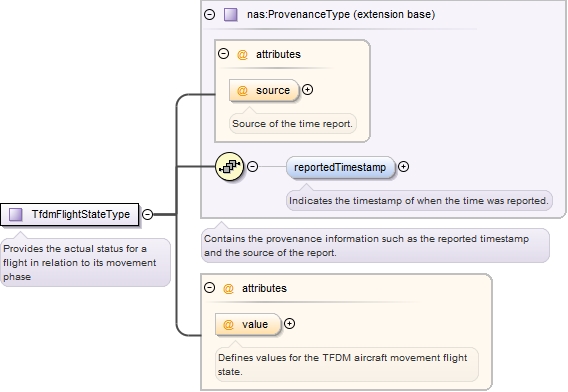Click the @ icon on source attribute
The image size is (568, 392).
point(242,91)
